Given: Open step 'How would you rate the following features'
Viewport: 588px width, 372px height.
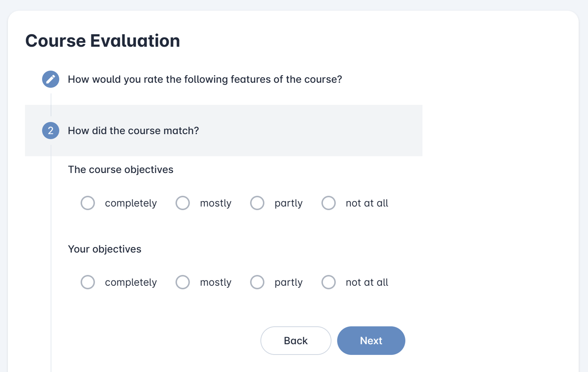Looking at the screenshot, I should point(205,79).
